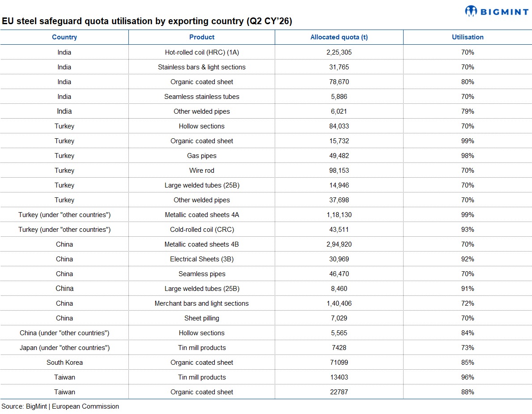This screenshot has width=532, height=414.
Task: Select the South Korea country cell
Action: [x=64, y=363]
